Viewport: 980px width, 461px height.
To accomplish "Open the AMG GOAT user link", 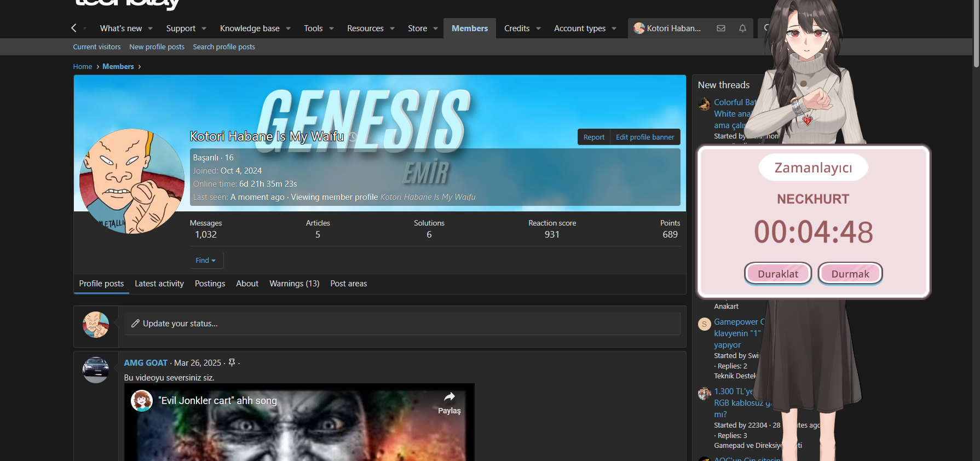I will pos(146,363).
